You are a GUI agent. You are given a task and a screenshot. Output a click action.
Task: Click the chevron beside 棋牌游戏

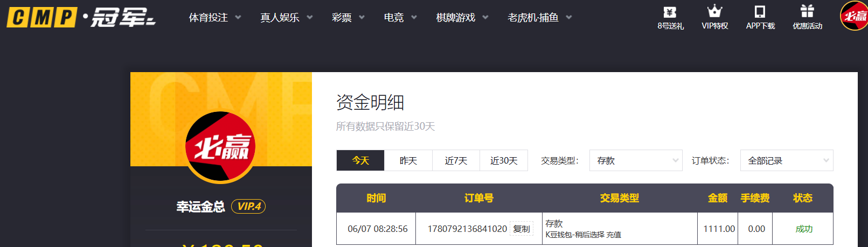pos(485,17)
